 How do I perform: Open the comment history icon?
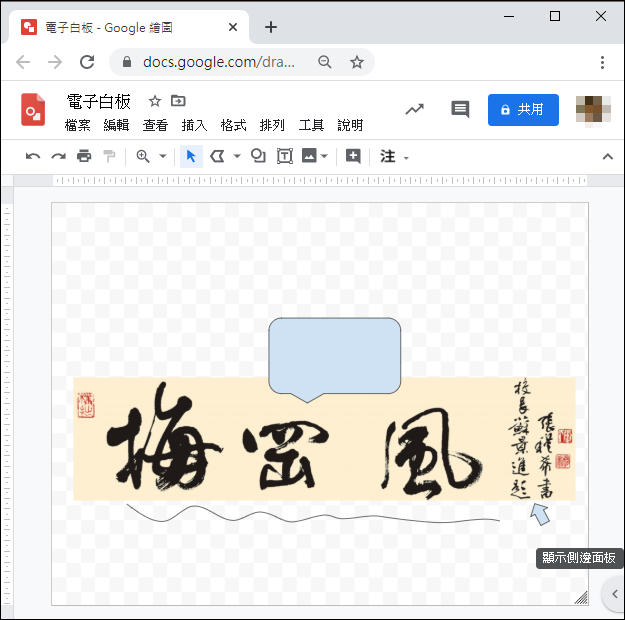(x=460, y=109)
